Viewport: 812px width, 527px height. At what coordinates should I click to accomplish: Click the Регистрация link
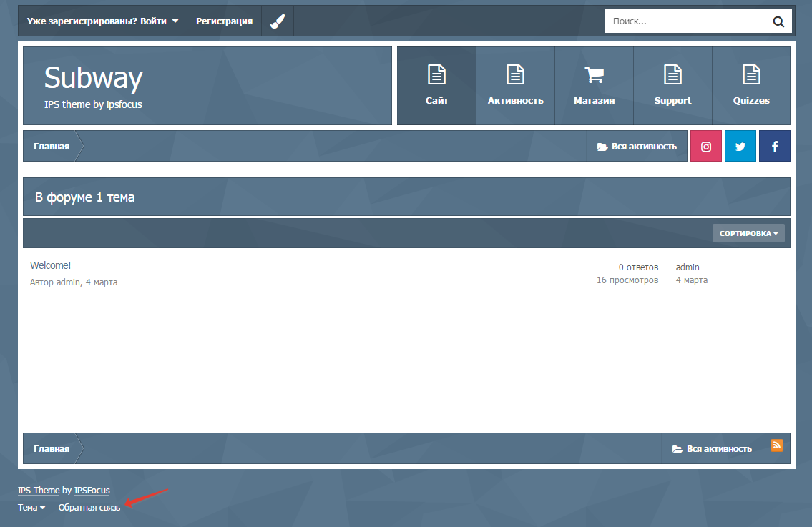pos(224,21)
